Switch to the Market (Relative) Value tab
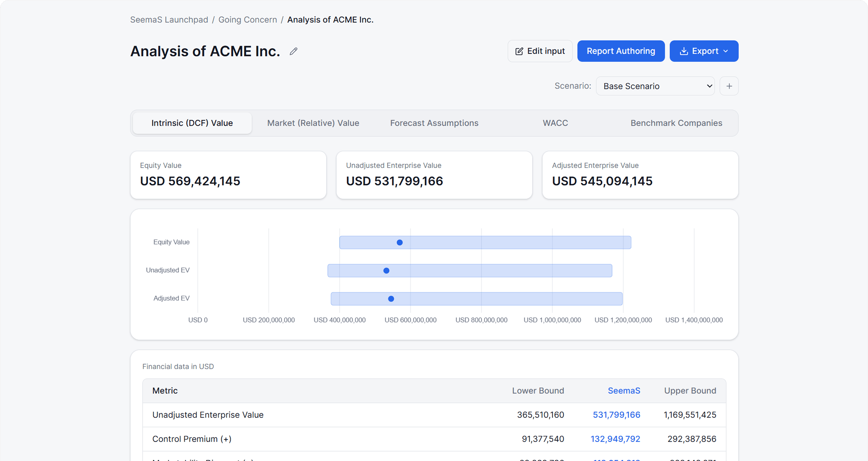 (x=313, y=123)
